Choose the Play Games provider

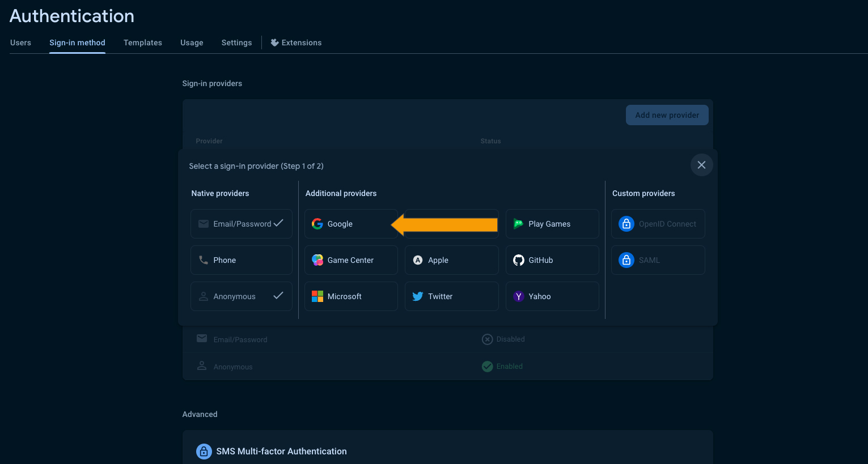pos(552,224)
